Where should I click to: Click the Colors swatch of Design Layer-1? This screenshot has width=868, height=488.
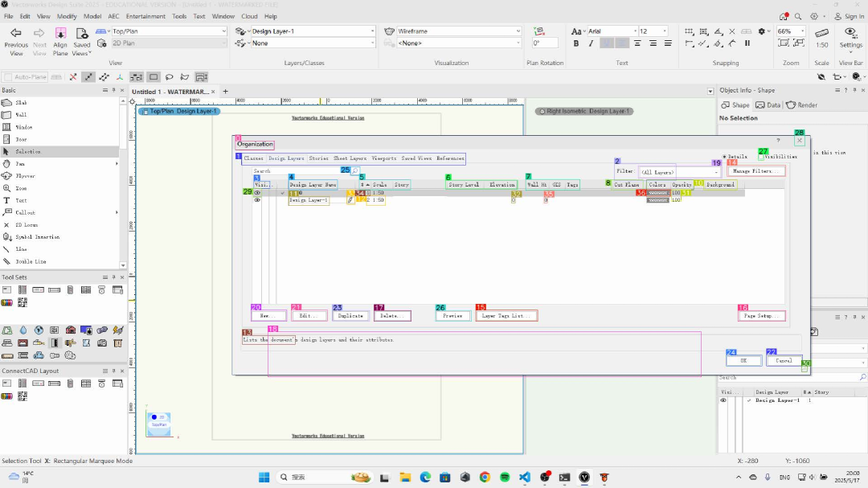[658, 200]
